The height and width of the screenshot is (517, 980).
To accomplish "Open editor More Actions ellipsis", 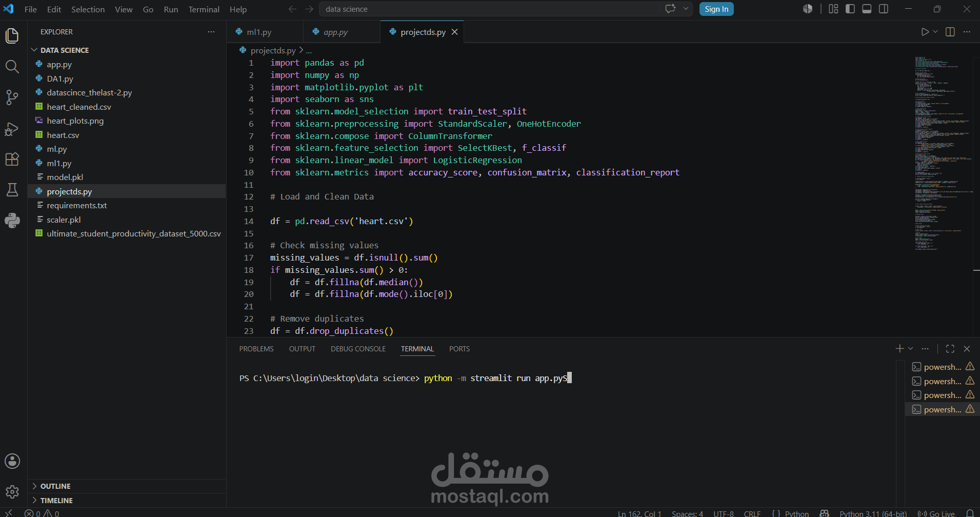I will (967, 32).
